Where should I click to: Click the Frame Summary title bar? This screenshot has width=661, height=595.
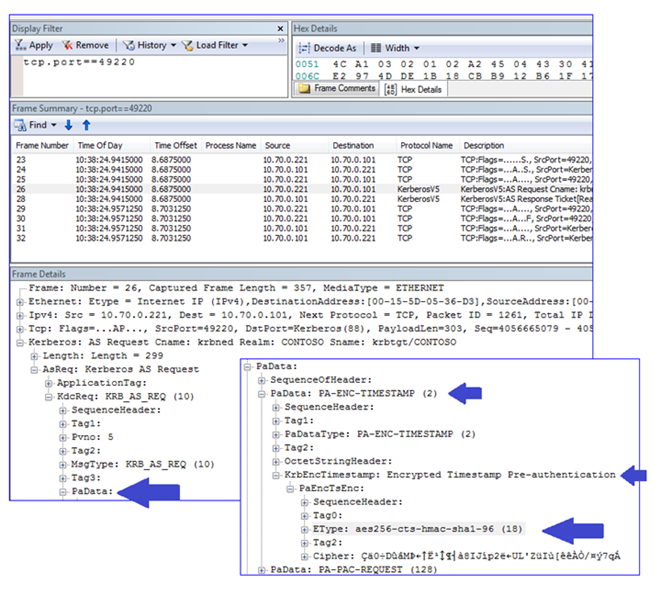tap(301, 108)
